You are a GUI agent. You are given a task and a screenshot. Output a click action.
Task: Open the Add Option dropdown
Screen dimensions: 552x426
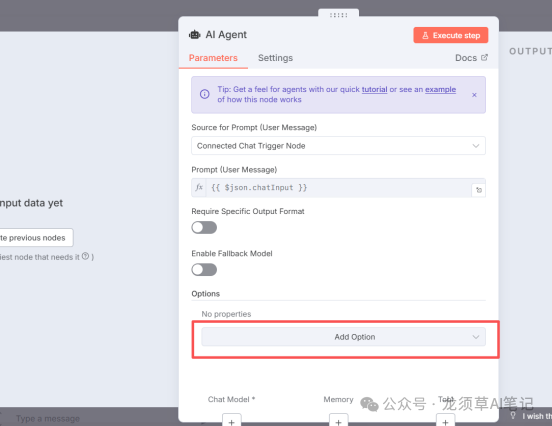click(x=344, y=337)
